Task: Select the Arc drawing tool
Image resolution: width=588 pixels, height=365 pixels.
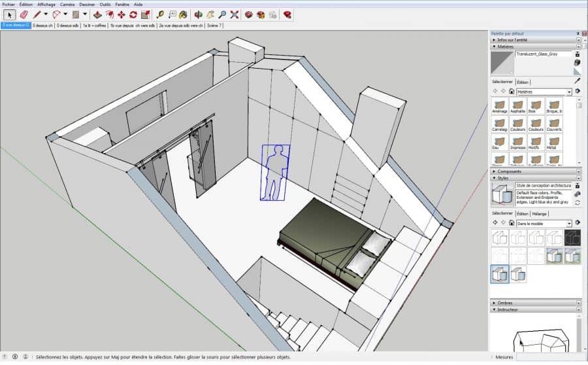Action: click(56, 14)
